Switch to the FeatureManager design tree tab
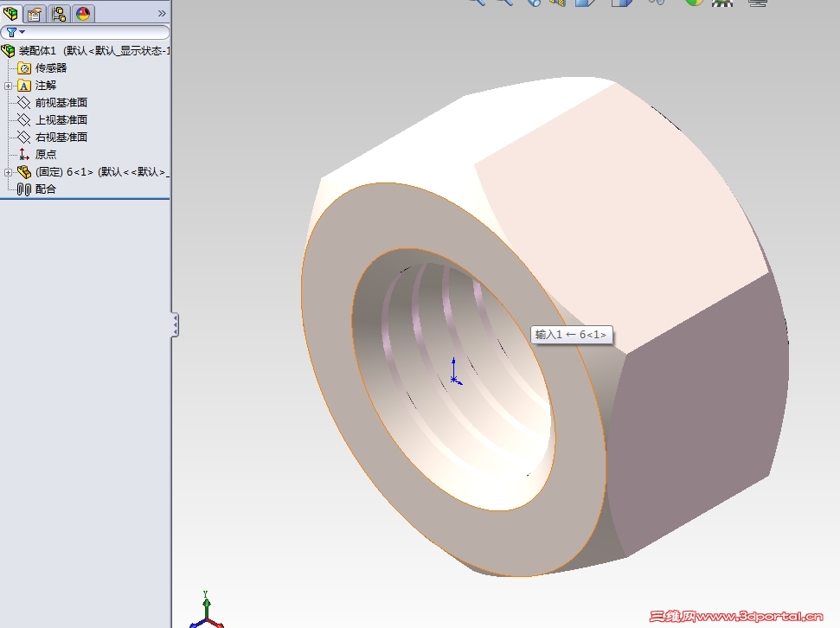 [x=10, y=13]
